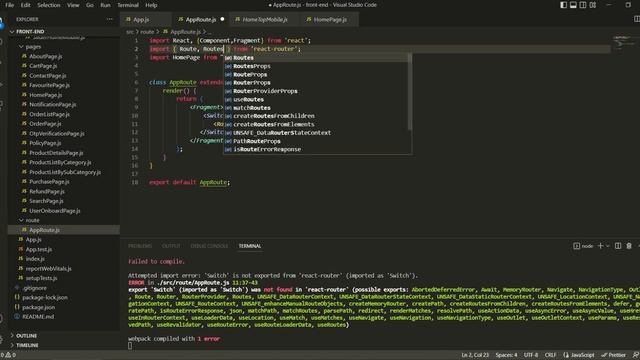Open ProductDetailsPage.js in the explorer
This screenshot has width=640, height=360.
coord(56,153)
